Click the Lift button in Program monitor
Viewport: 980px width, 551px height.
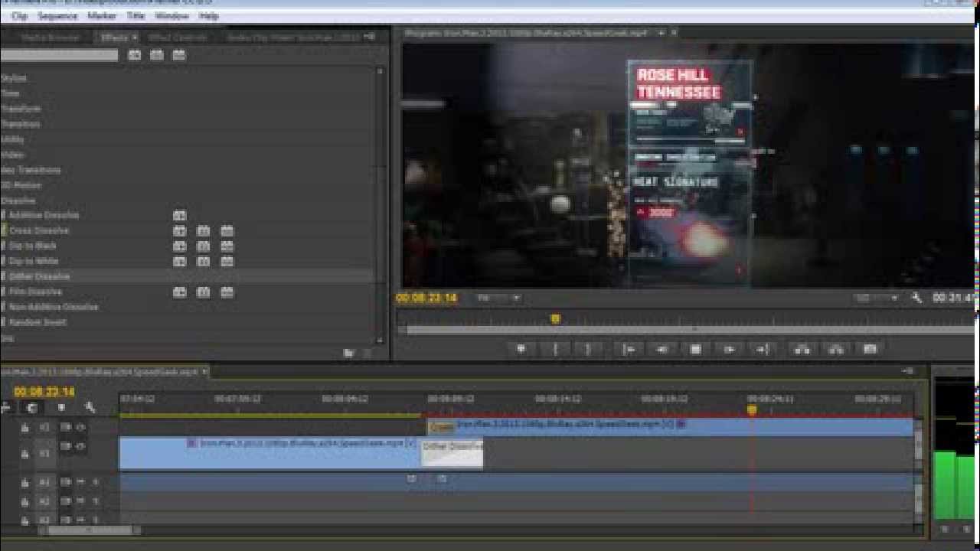[802, 349]
